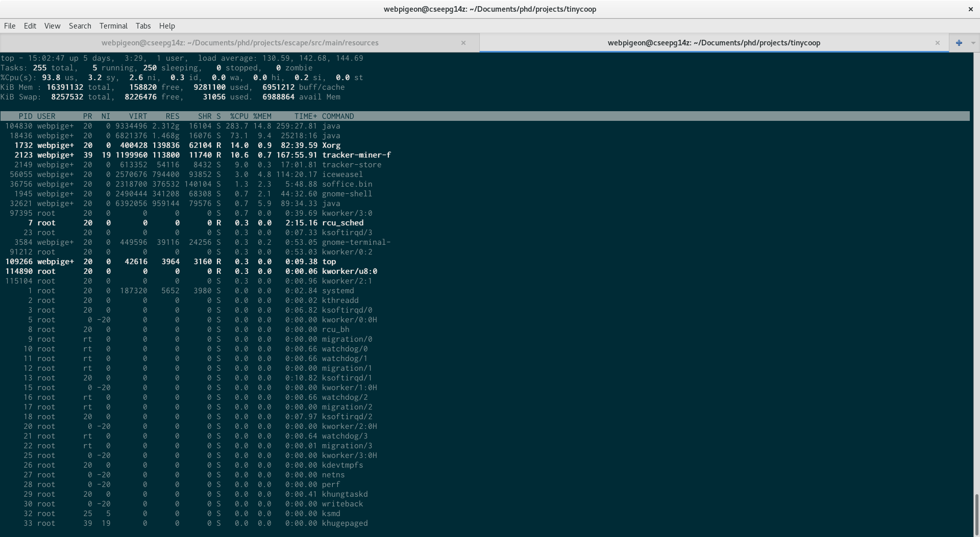This screenshot has height=537, width=980.
Task: Open the Terminal menu
Action: tap(113, 26)
